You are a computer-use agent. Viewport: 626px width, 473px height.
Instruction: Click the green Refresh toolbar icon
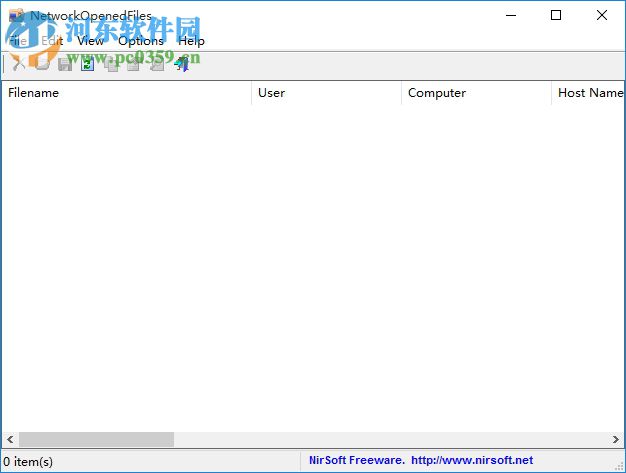[87, 64]
